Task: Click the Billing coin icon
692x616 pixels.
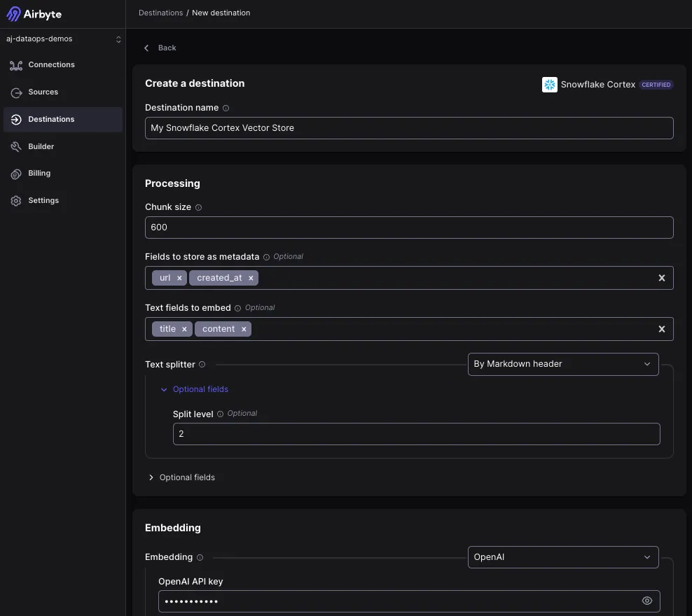Action: tap(16, 174)
